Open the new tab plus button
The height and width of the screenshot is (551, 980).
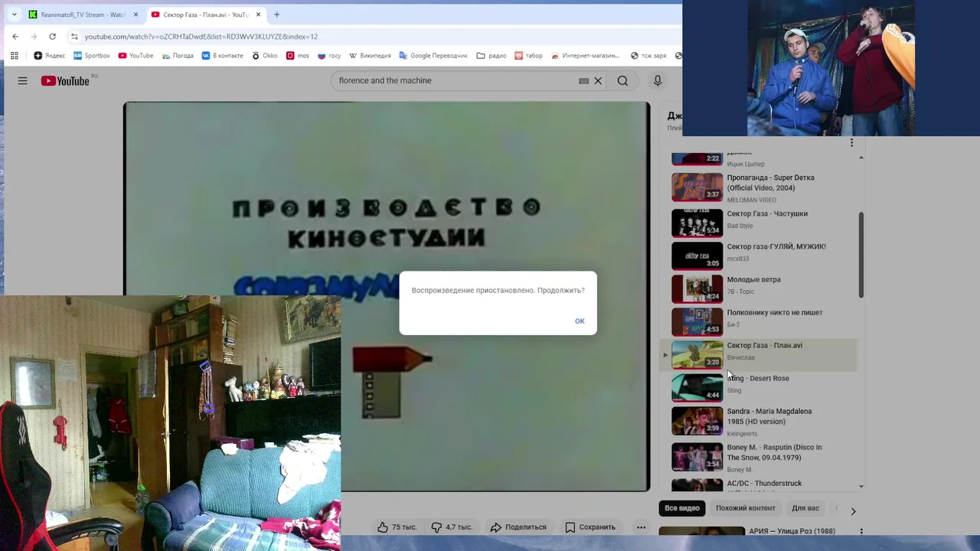tap(276, 15)
